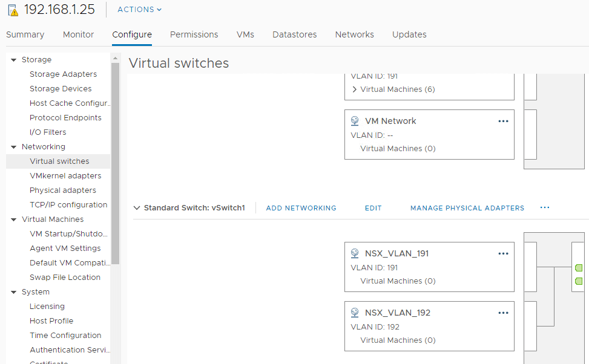Select Swap File Location

point(65,278)
